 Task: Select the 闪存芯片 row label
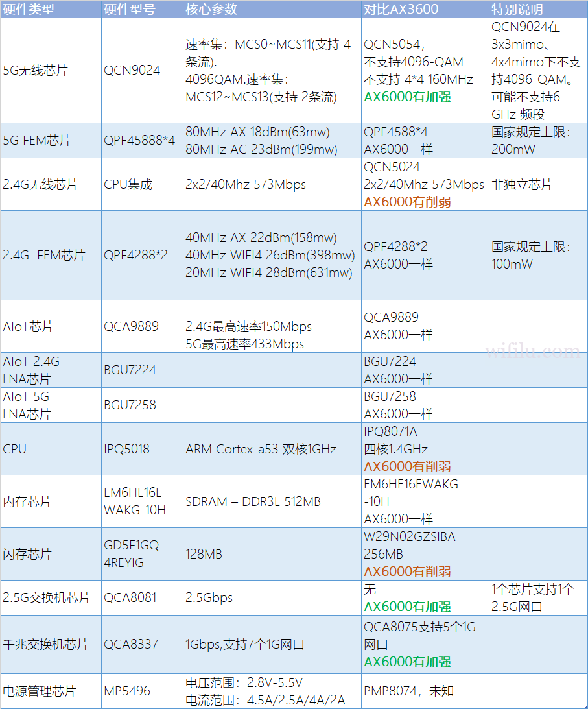(51, 554)
